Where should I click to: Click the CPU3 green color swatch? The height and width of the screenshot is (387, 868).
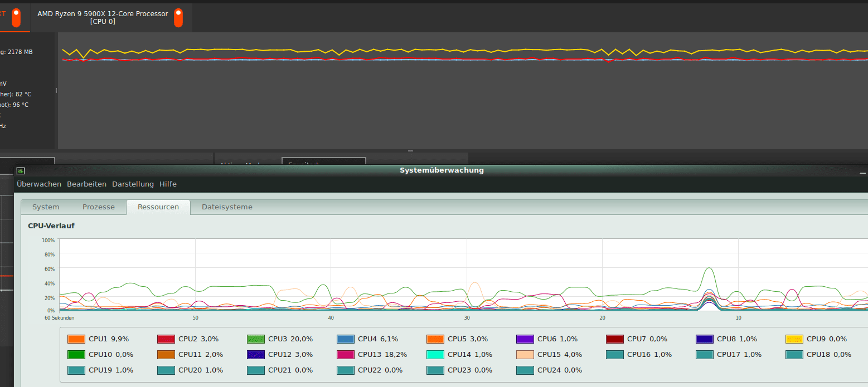point(256,339)
